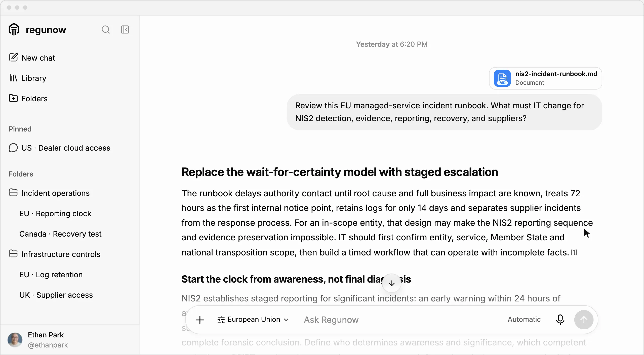644x355 pixels.
Task: Open the Library section
Action: click(x=28, y=78)
